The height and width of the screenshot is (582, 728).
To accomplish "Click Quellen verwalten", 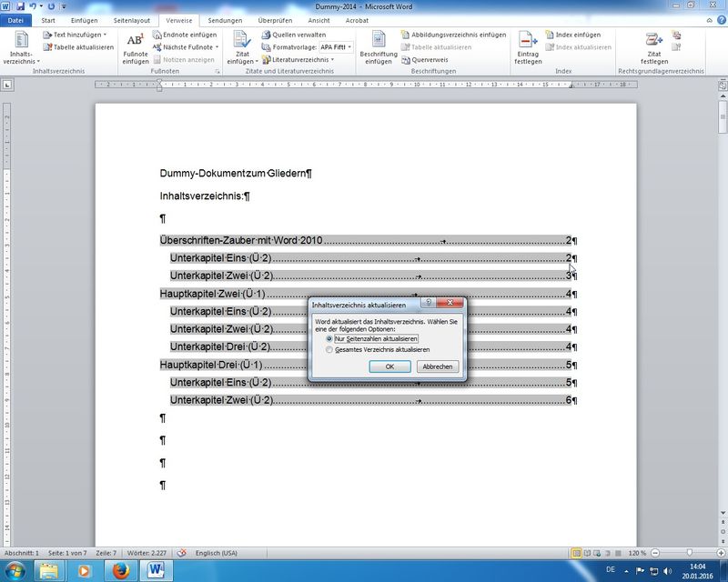I will 293,35.
